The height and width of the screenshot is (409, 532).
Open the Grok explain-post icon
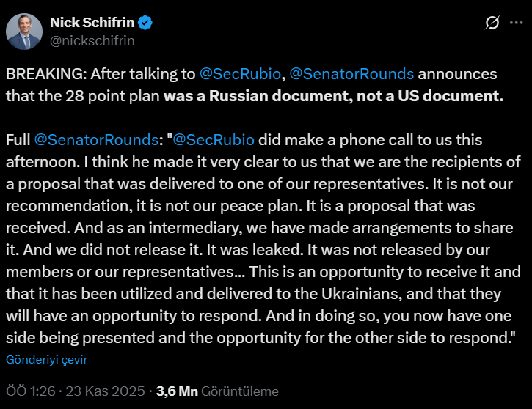[493, 23]
